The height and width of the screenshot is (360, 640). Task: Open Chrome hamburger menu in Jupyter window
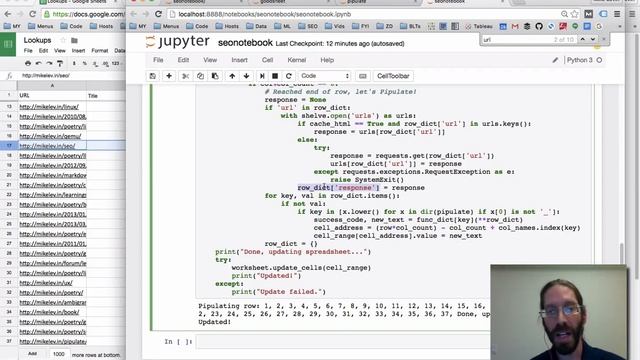[x=617, y=14]
